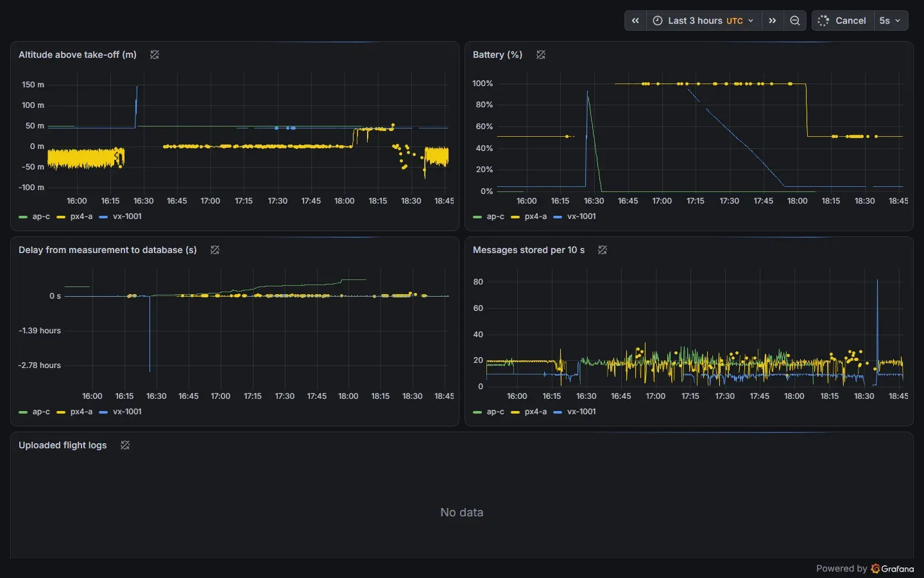Open the Altitude above take-off panel title menu
924x578 pixels.
(78, 55)
